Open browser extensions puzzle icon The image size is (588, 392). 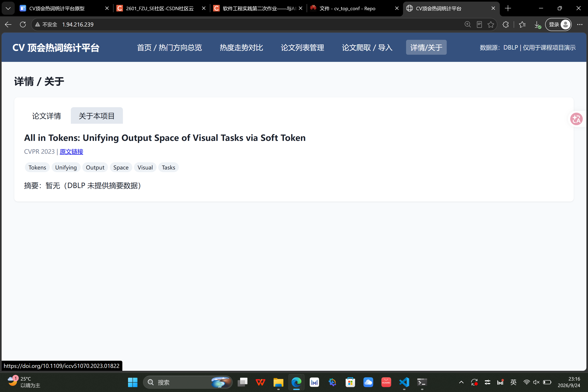coord(506,24)
